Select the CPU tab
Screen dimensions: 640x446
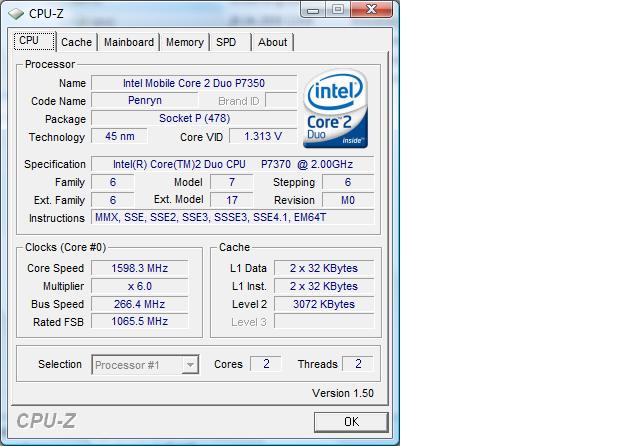pyautogui.click(x=34, y=41)
